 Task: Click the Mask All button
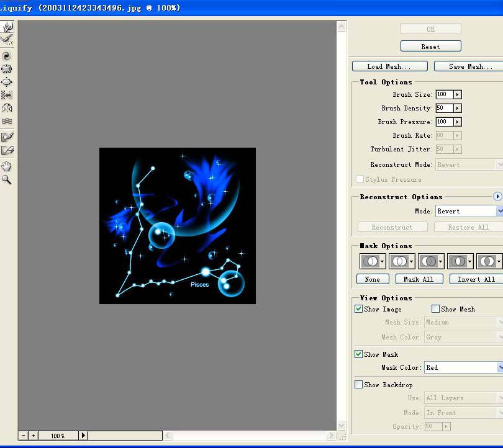[419, 279]
